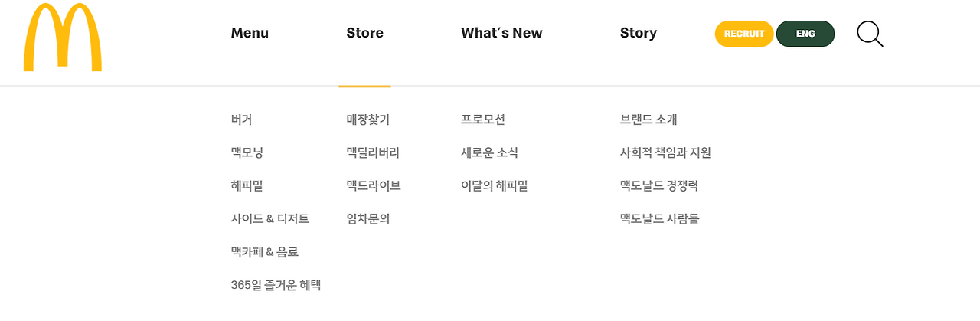Image resolution: width=980 pixels, height=321 pixels.
Task: Go to the 버거 menu link
Action: [241, 120]
